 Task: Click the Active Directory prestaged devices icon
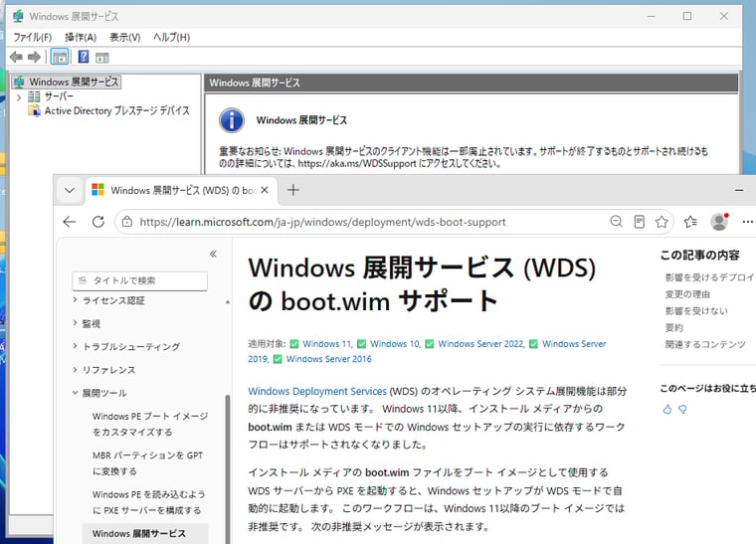[x=34, y=110]
